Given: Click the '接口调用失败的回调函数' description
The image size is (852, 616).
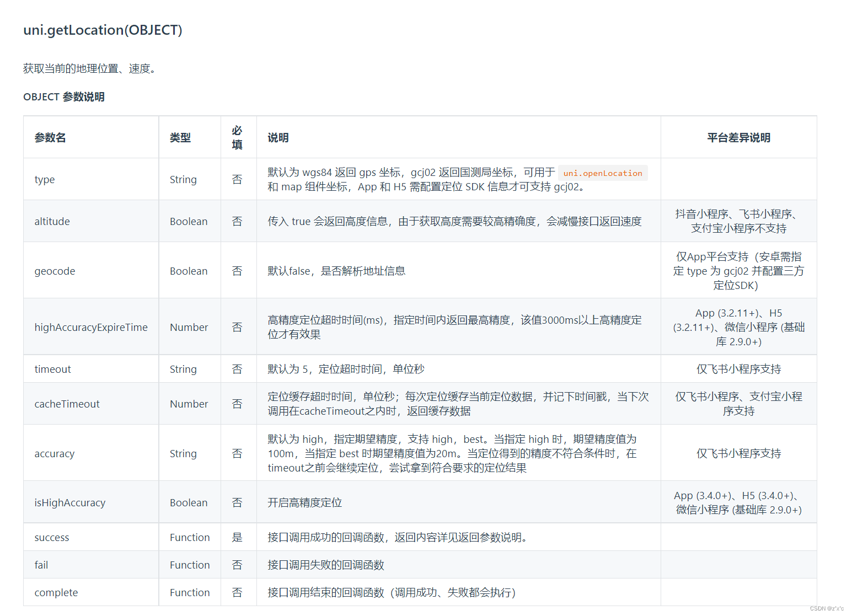Looking at the screenshot, I should pos(325,565).
